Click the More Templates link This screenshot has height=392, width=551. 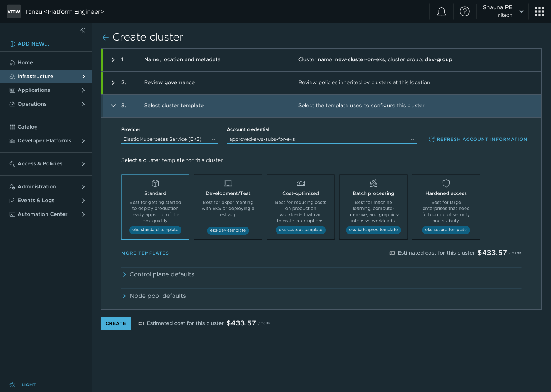click(x=145, y=253)
